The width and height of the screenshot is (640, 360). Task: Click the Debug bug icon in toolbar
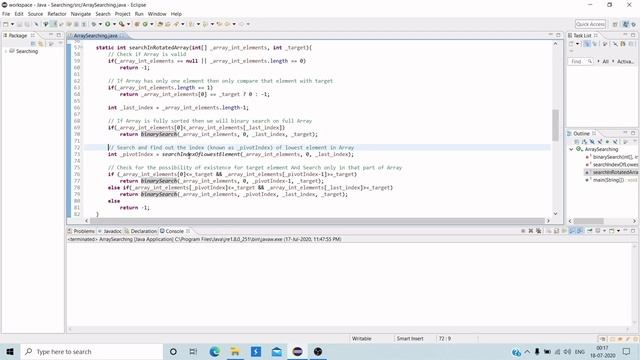click(93, 24)
